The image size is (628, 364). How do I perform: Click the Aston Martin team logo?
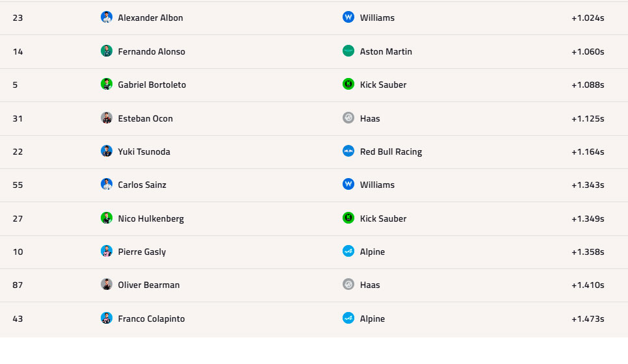tap(348, 51)
